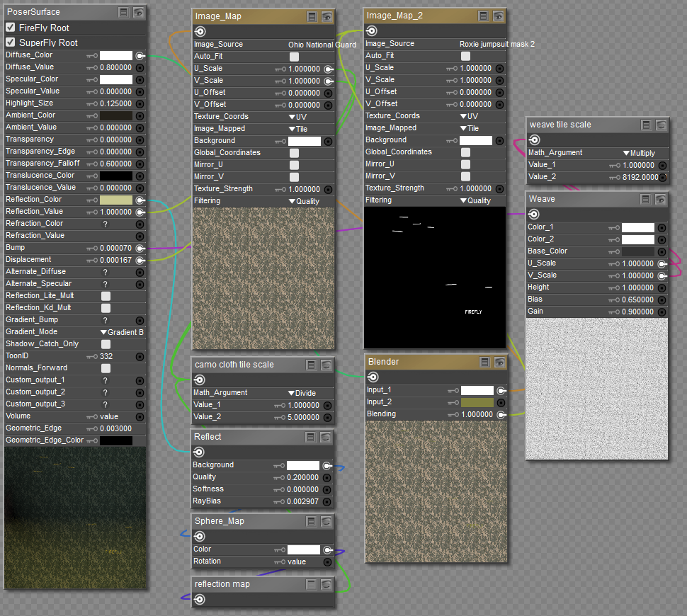The height and width of the screenshot is (616, 687).
Task: Open the Image_Map_2 node options menu icon
Action: 484,16
